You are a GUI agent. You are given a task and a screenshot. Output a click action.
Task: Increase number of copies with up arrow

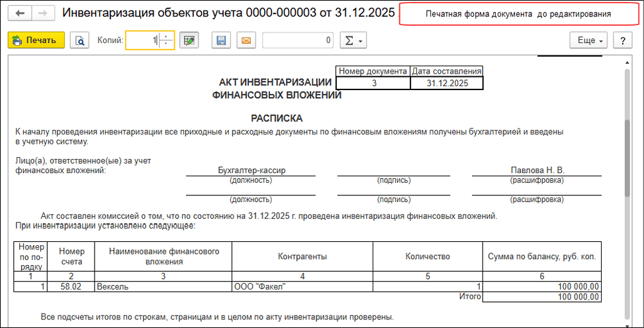[165, 36]
